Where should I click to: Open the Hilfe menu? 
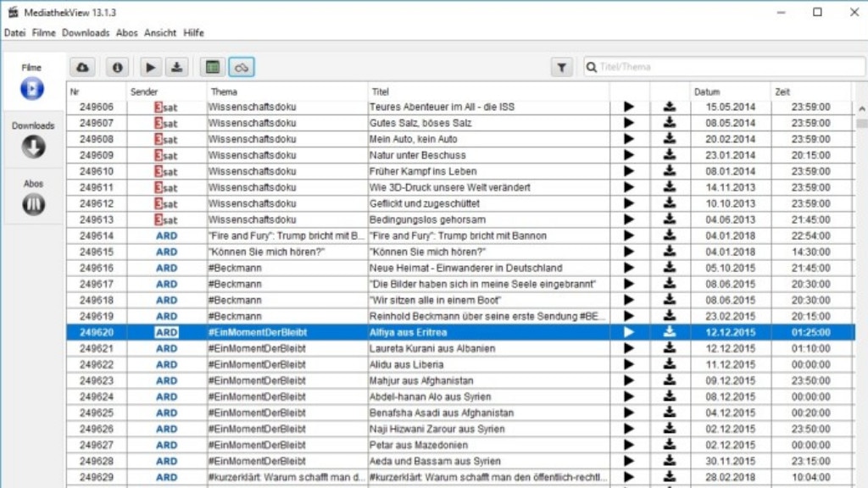[194, 33]
